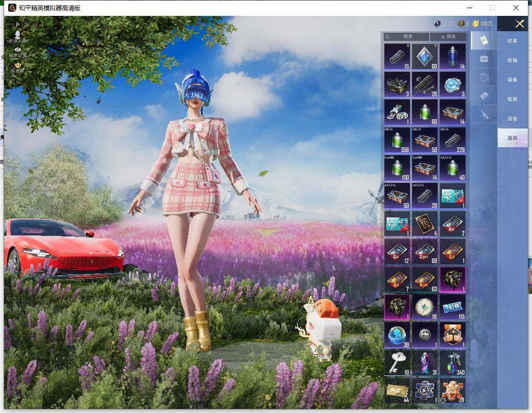Open the 筛选 filter button
The image size is (532, 413).
click(x=448, y=37)
